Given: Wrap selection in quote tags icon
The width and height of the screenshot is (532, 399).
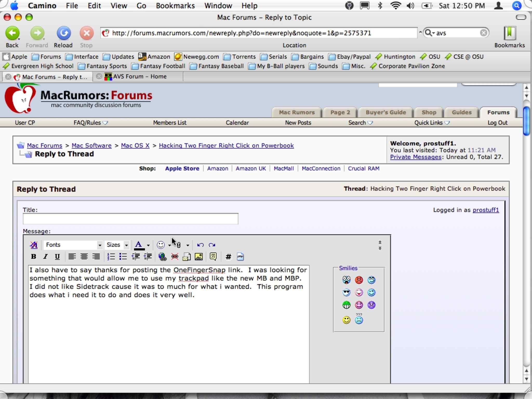Looking at the screenshot, I should 213,257.
